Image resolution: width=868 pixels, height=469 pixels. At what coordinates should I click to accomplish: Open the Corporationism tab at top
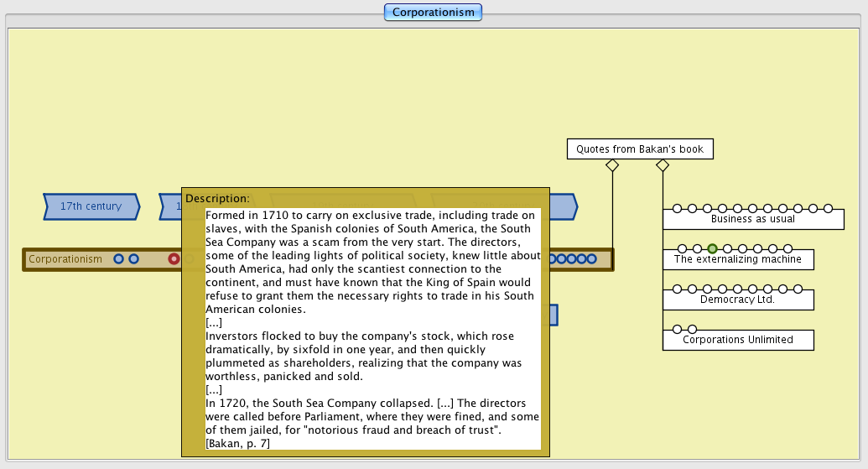433,12
